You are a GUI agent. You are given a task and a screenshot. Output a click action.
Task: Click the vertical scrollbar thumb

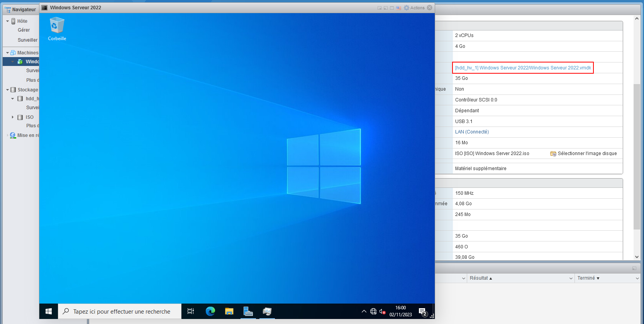[637, 156]
